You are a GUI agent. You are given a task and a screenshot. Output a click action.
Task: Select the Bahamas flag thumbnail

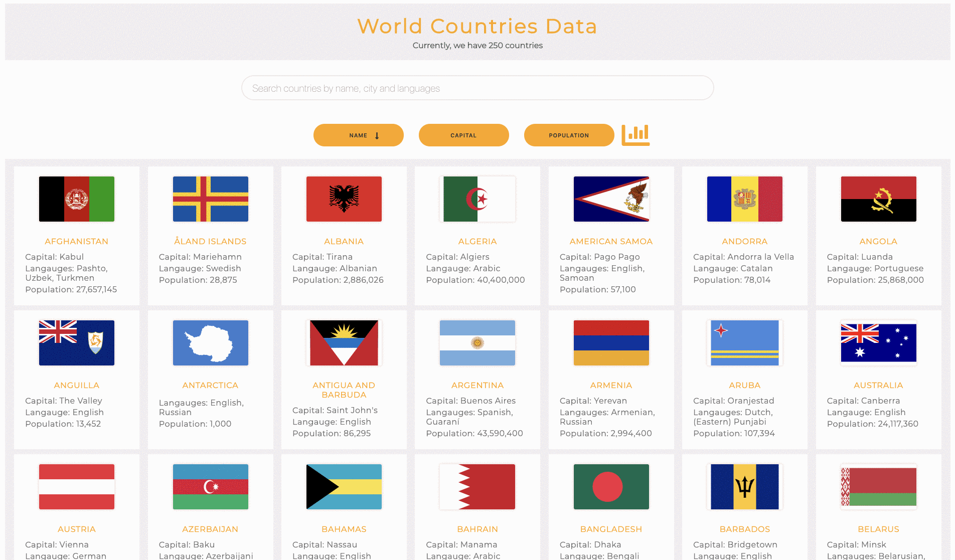pyautogui.click(x=344, y=486)
